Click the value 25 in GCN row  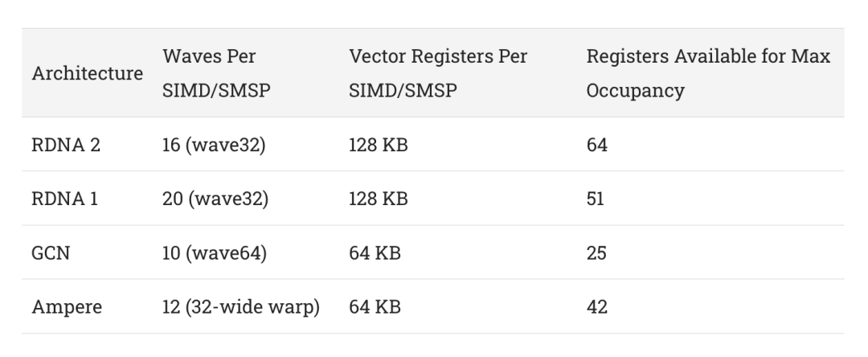(596, 253)
